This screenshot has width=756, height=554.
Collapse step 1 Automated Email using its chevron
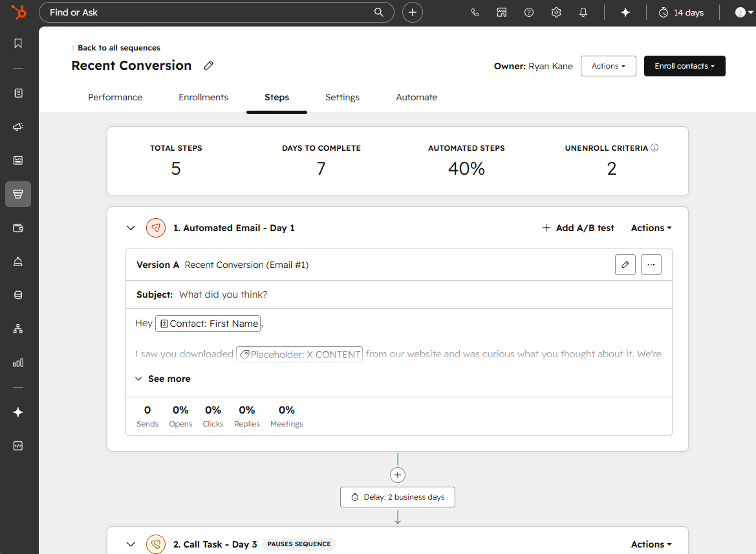coord(131,228)
